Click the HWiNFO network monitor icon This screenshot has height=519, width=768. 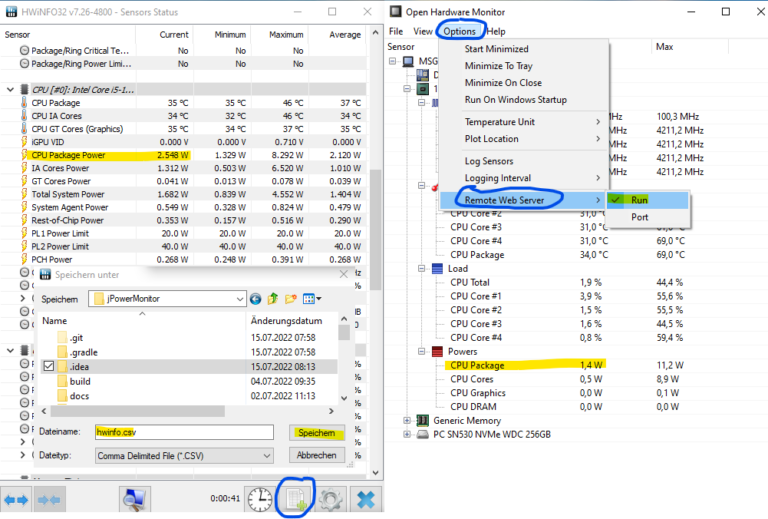click(135, 500)
